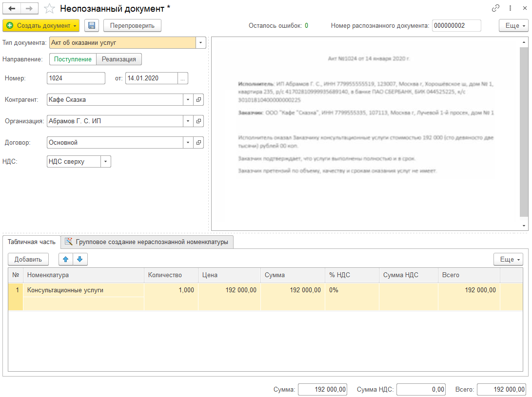Open date picker next to 14.01.2020
The image size is (532, 397).
pos(183,78)
